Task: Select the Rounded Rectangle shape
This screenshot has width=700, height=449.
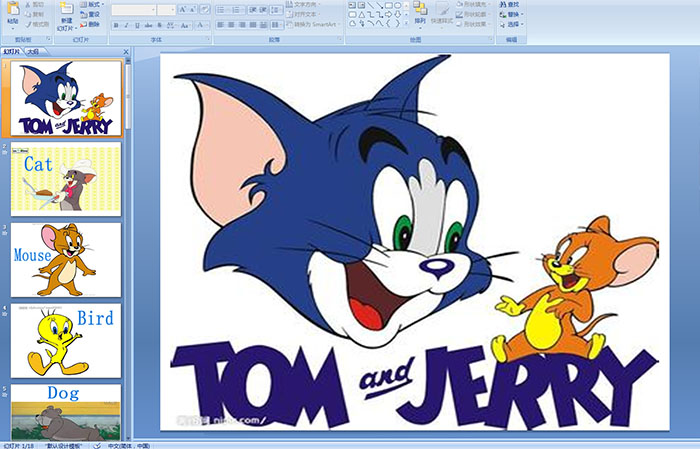Action: [x=353, y=15]
